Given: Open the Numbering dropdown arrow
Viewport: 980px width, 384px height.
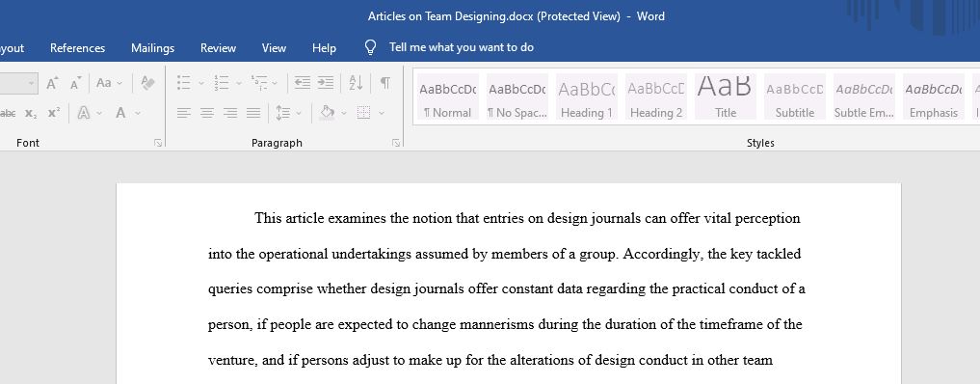Looking at the screenshot, I should coord(238,83).
